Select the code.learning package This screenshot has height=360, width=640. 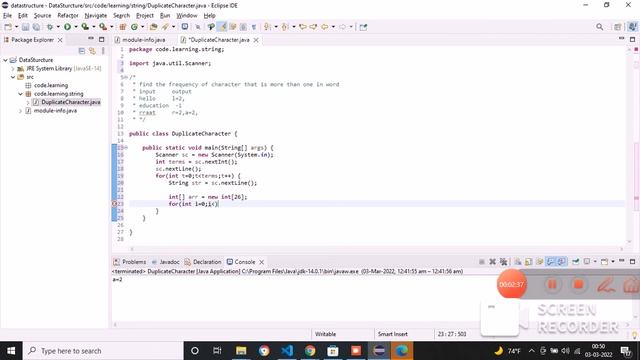(x=51, y=85)
